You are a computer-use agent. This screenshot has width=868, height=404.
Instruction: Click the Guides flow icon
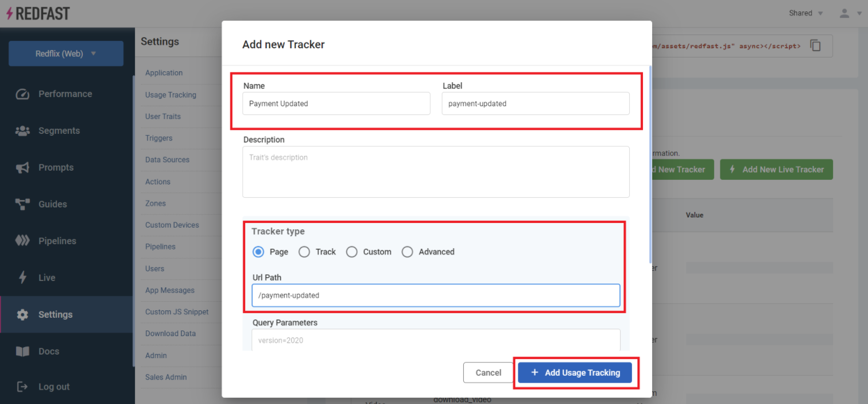click(22, 204)
